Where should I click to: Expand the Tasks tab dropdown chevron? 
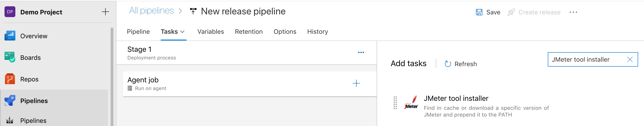click(182, 32)
